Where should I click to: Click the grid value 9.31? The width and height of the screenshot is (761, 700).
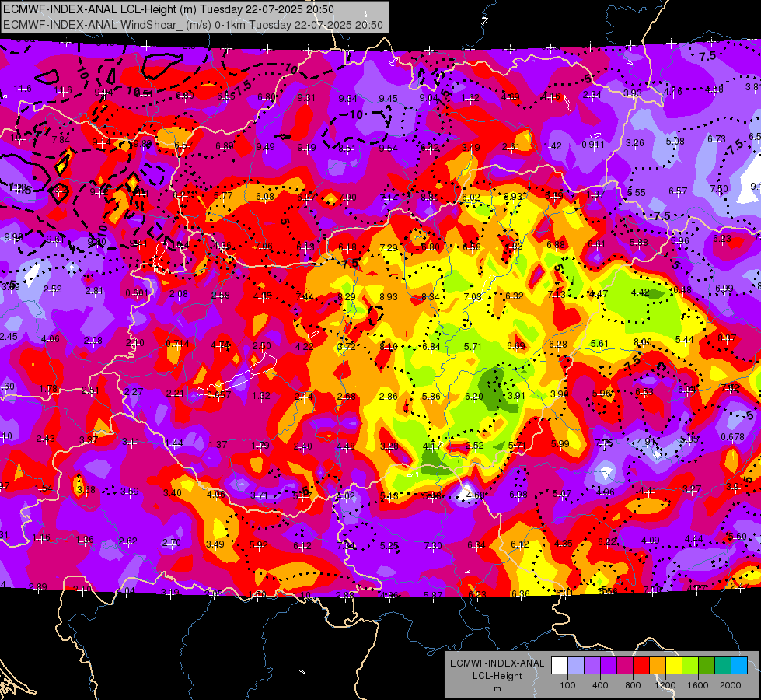coord(305,98)
